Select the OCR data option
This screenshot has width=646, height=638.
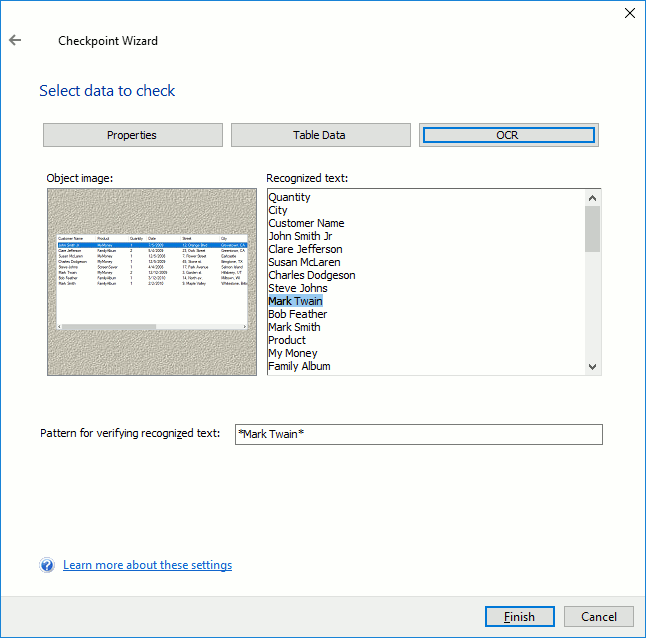pos(508,135)
